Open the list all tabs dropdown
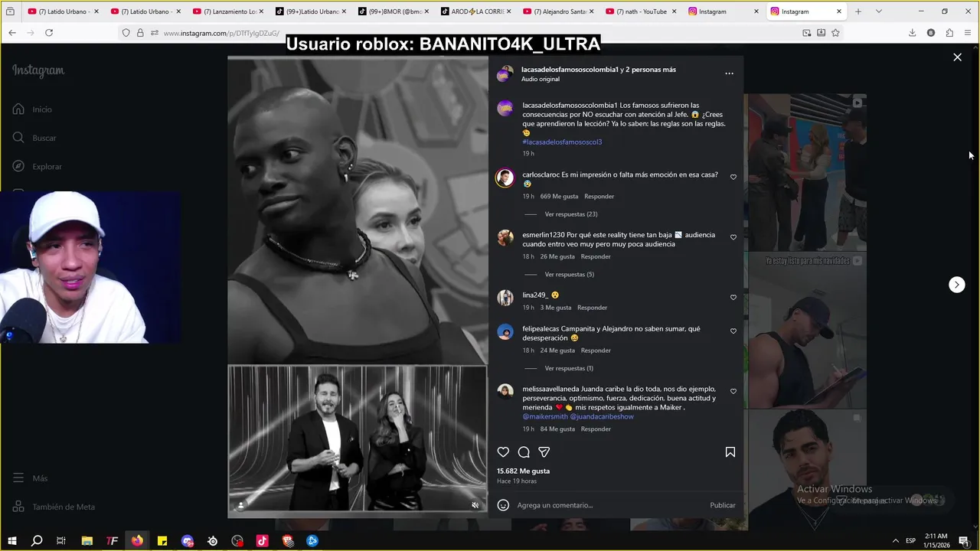Viewport: 980px width, 551px height. click(878, 11)
